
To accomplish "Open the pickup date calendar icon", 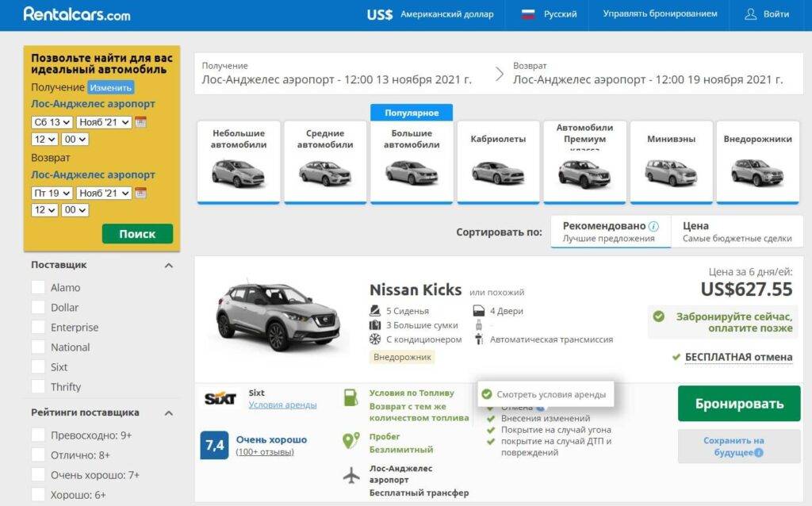I will point(141,122).
